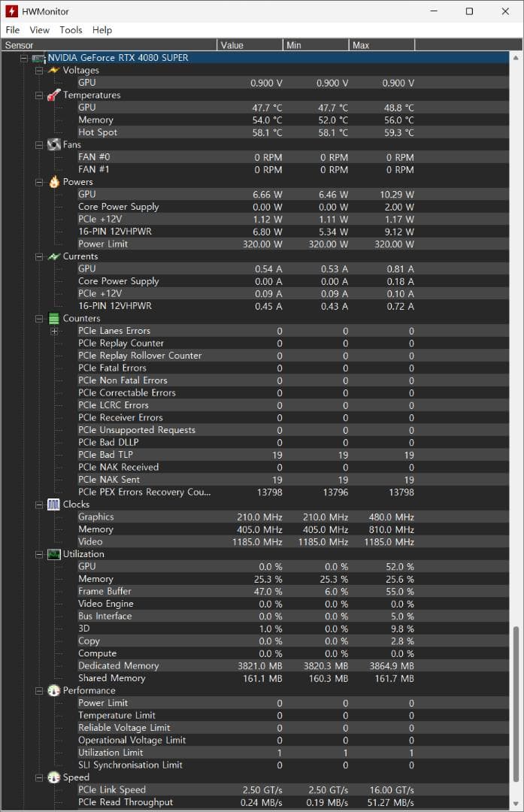The height and width of the screenshot is (812, 524).
Task: Select the Temperature Limit row
Action: (292, 715)
